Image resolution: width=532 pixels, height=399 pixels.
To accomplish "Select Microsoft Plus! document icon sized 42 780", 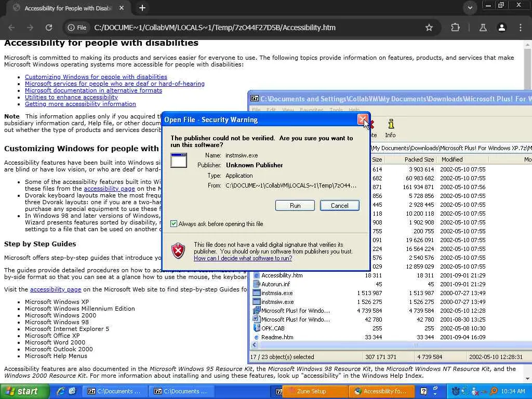I will tap(257, 320).
